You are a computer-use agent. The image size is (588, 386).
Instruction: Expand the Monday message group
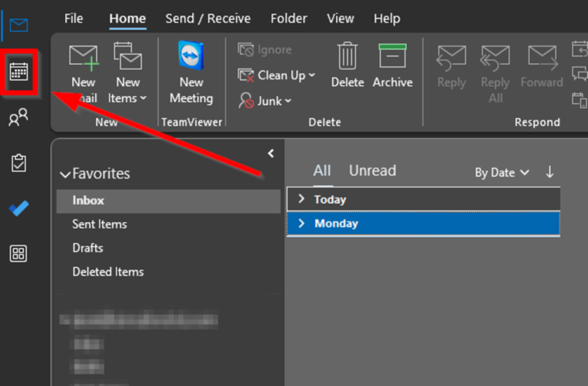pos(301,223)
